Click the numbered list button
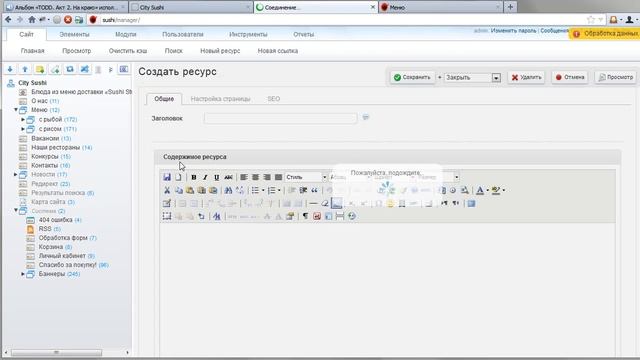640x360 pixels. (x=271, y=190)
